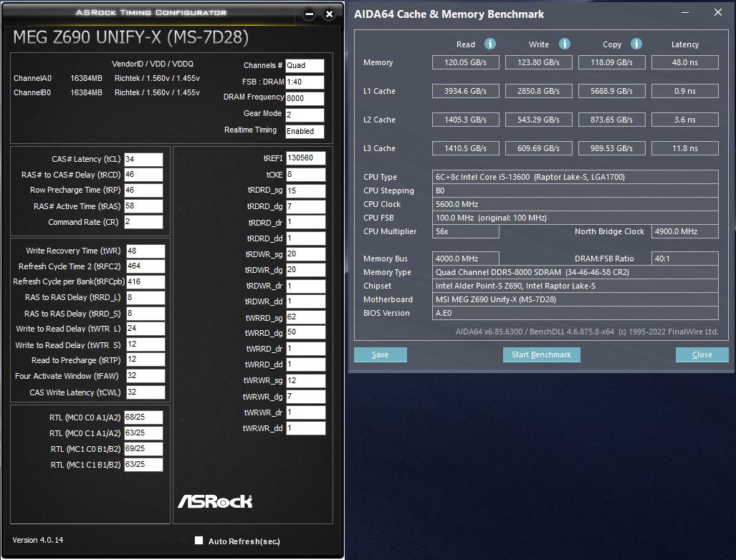Click the CPU Type value i5-13600

coord(575,177)
